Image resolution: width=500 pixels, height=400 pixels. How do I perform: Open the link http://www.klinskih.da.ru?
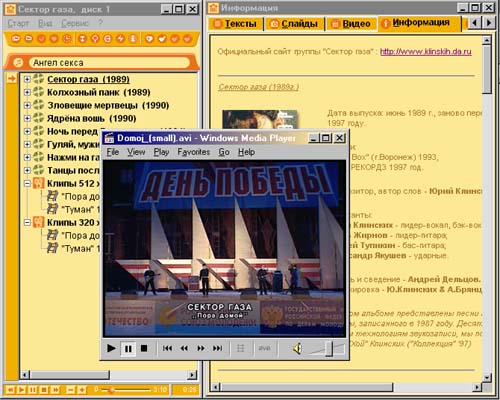point(426,52)
